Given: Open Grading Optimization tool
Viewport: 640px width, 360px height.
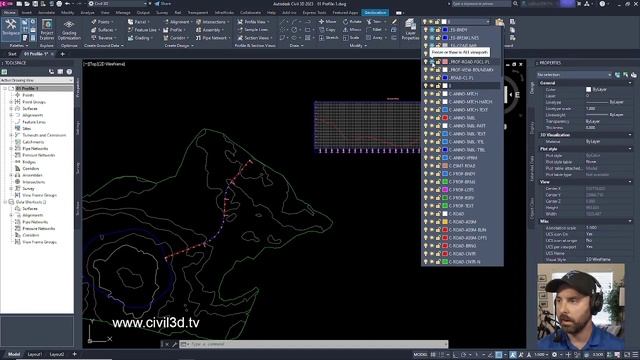Looking at the screenshot, I should 69,30.
